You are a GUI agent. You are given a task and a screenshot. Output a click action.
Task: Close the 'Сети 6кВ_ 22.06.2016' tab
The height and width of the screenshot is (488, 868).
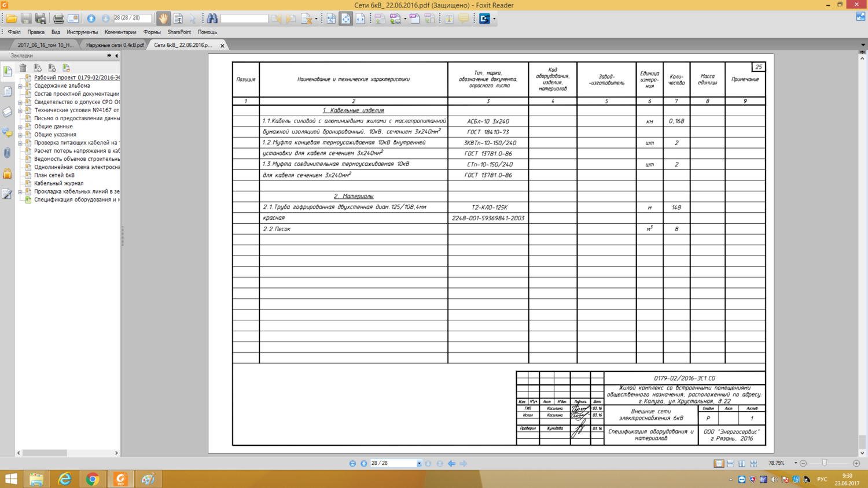click(x=222, y=46)
